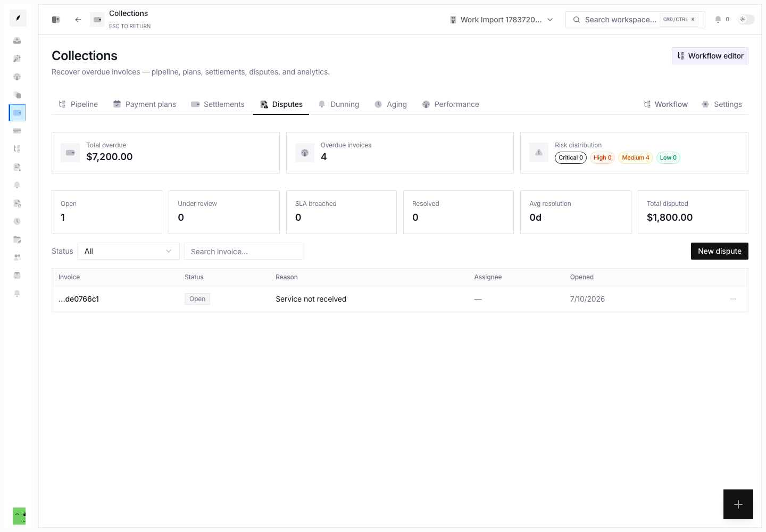Click invoice ...de0766c1 in the table
Image resolution: width=766 pixels, height=532 pixels.
tap(79, 299)
